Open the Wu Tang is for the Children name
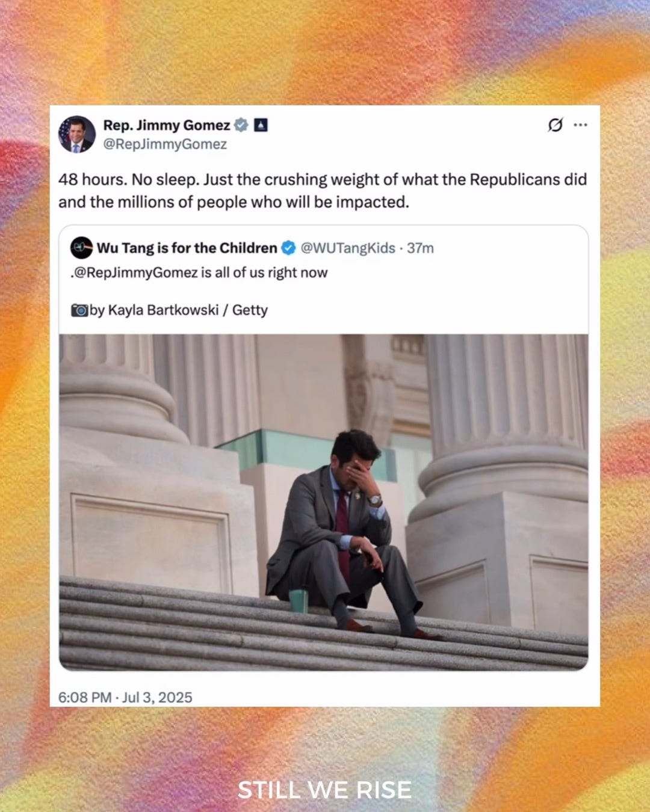 click(x=187, y=248)
